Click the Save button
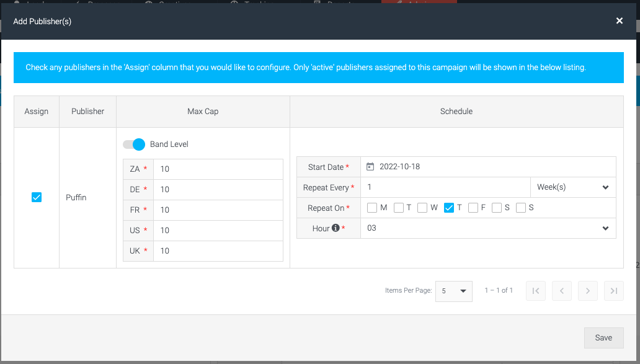 click(x=603, y=337)
